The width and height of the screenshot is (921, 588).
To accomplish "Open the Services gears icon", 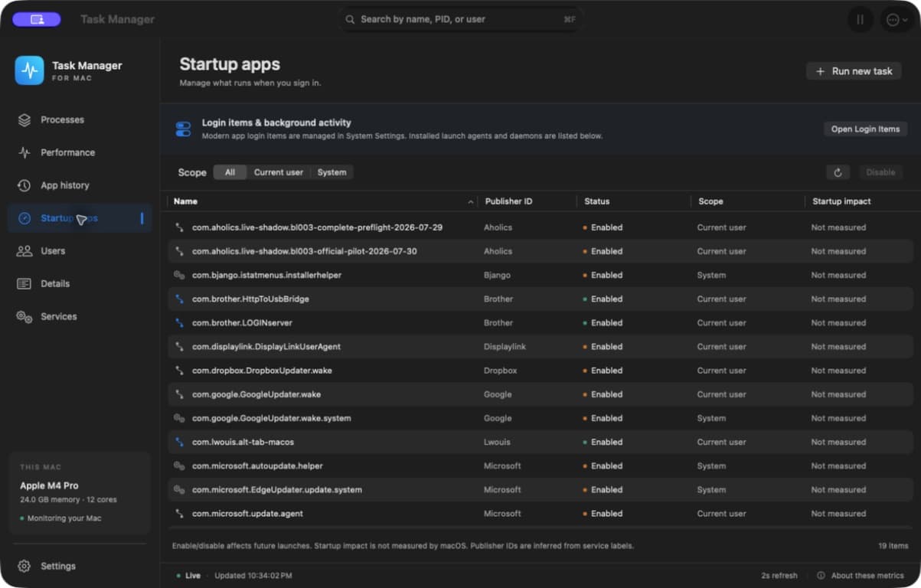I will tap(24, 316).
